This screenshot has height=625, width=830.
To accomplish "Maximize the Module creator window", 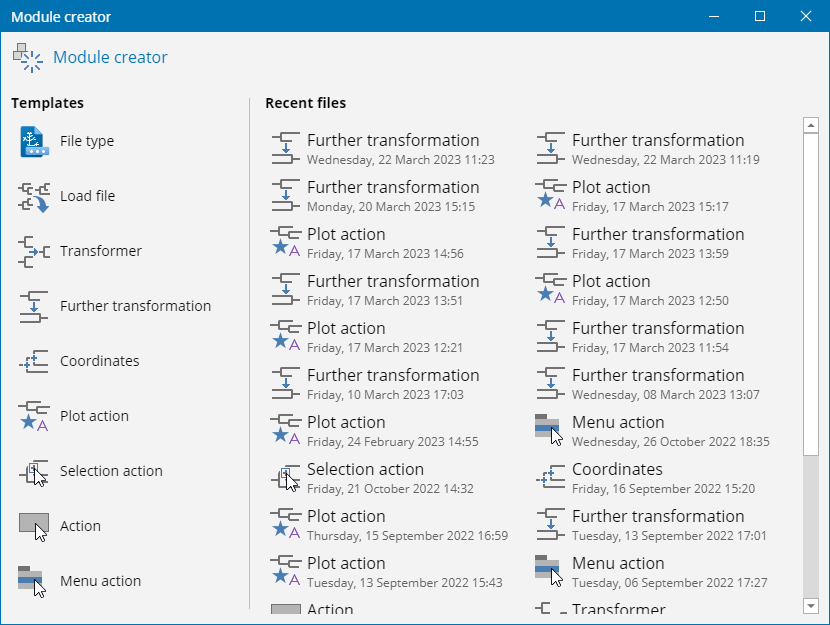I will pos(759,16).
